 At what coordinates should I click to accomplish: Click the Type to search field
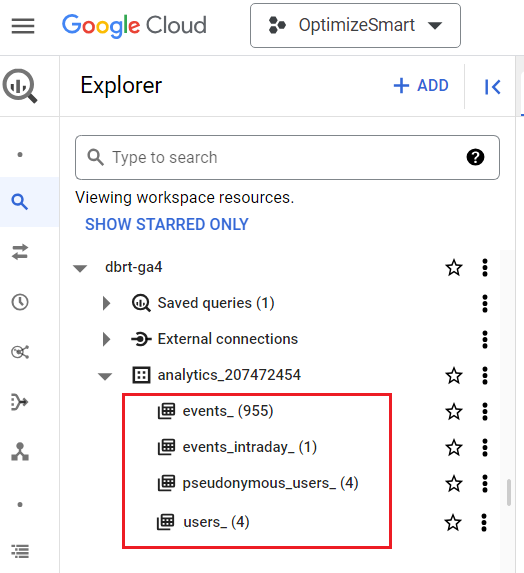coord(287,158)
